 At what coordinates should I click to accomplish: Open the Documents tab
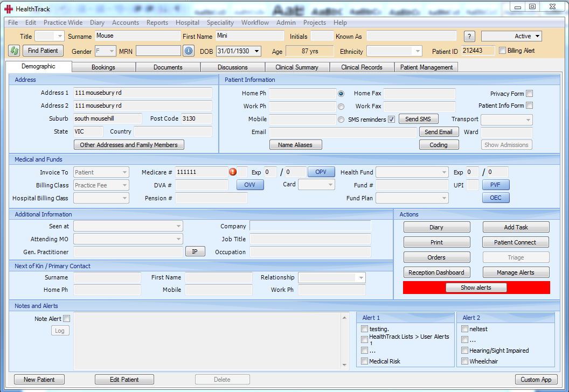pyautogui.click(x=168, y=67)
